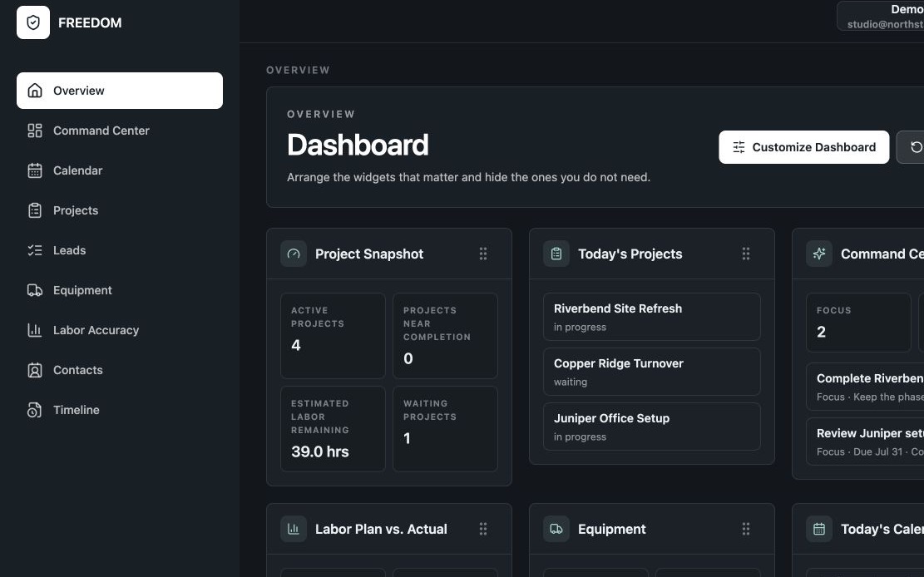Open the Timeline page
Screen dimensions: 924x577
click(x=120, y=410)
